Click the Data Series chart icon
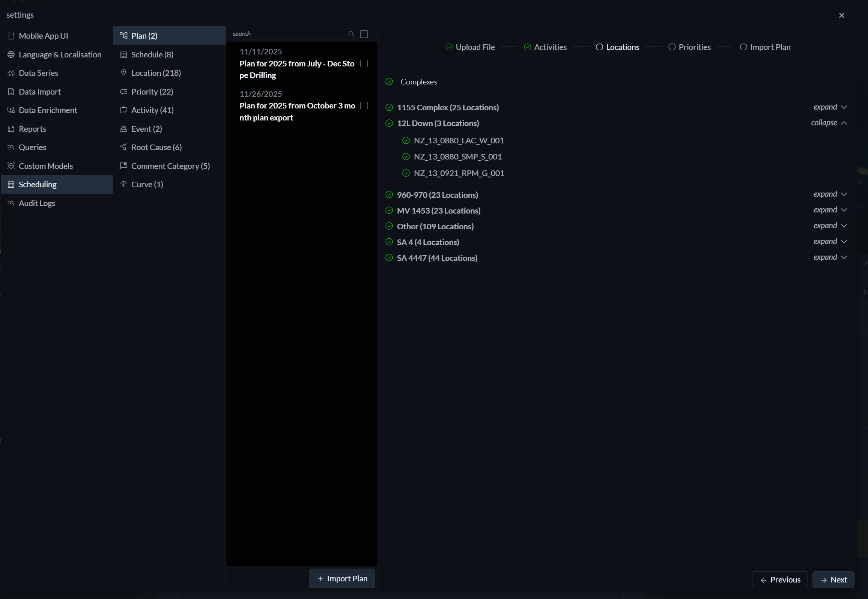Viewport: 868px width, 599px height. [11, 73]
